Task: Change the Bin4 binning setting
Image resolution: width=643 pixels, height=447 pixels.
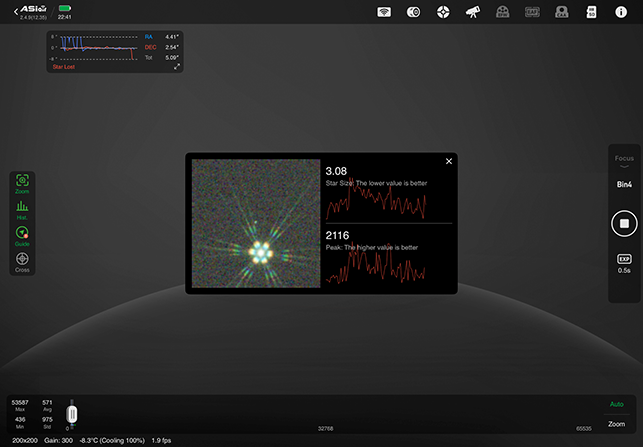Action: (x=624, y=185)
